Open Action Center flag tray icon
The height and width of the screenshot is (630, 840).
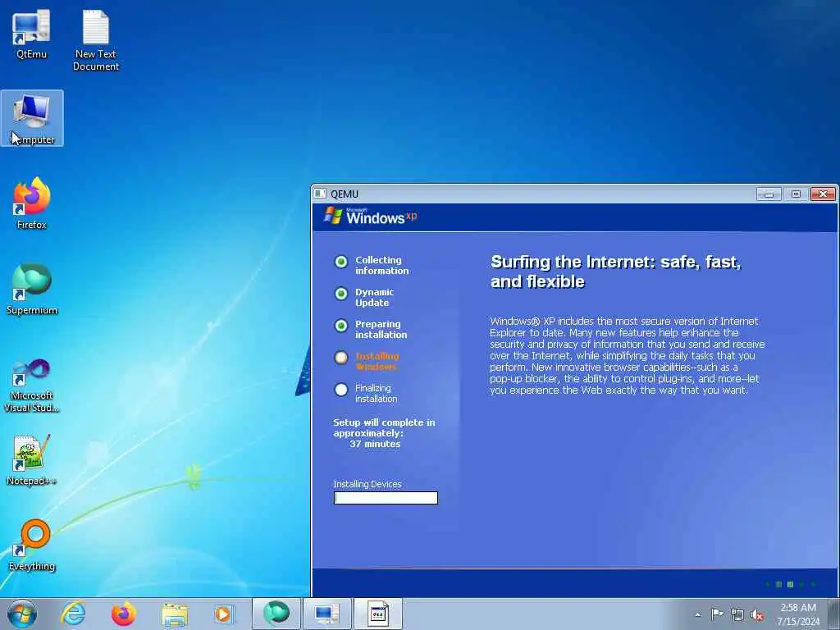click(717, 614)
